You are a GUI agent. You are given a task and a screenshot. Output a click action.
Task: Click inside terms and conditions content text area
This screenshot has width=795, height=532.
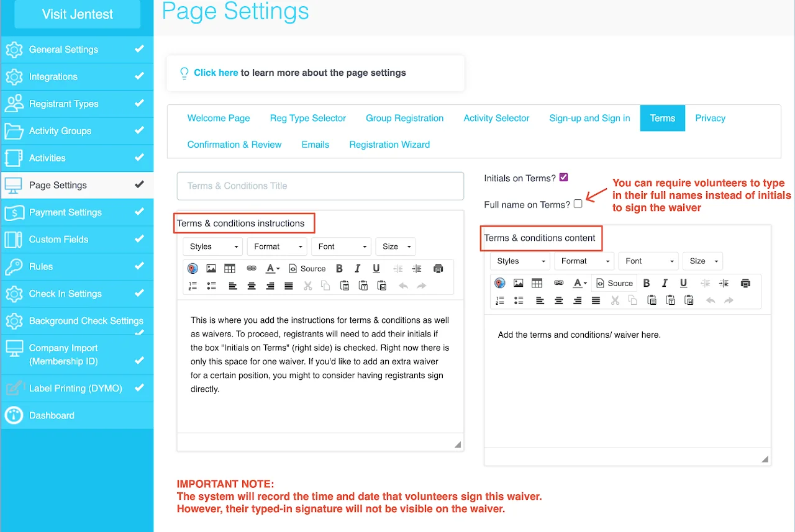(627, 380)
